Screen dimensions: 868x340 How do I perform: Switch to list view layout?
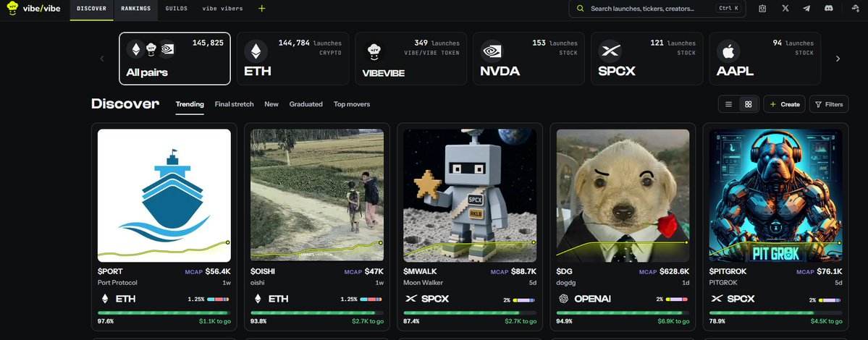[x=728, y=104]
